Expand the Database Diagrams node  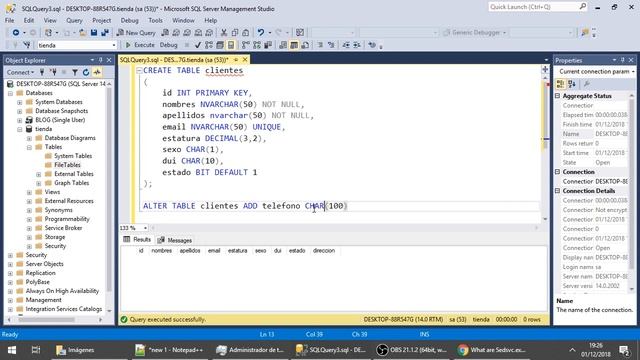(x=29, y=138)
